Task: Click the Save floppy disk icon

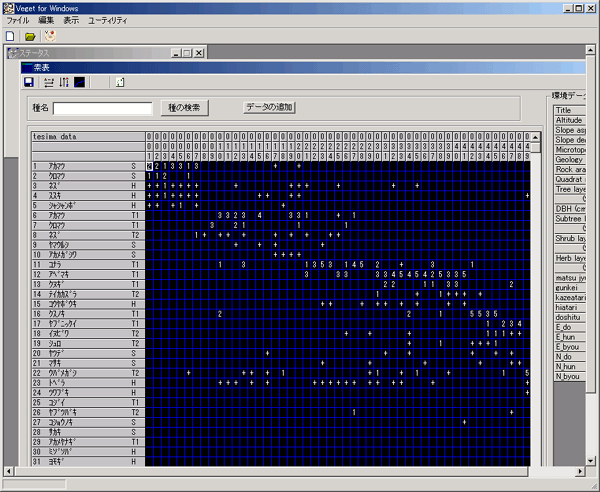Action: 31,82
